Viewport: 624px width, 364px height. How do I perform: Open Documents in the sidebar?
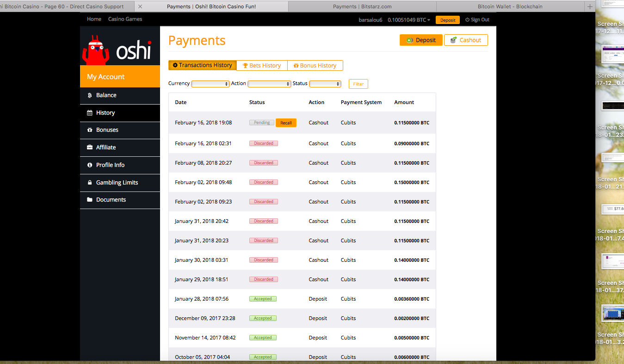(120, 200)
